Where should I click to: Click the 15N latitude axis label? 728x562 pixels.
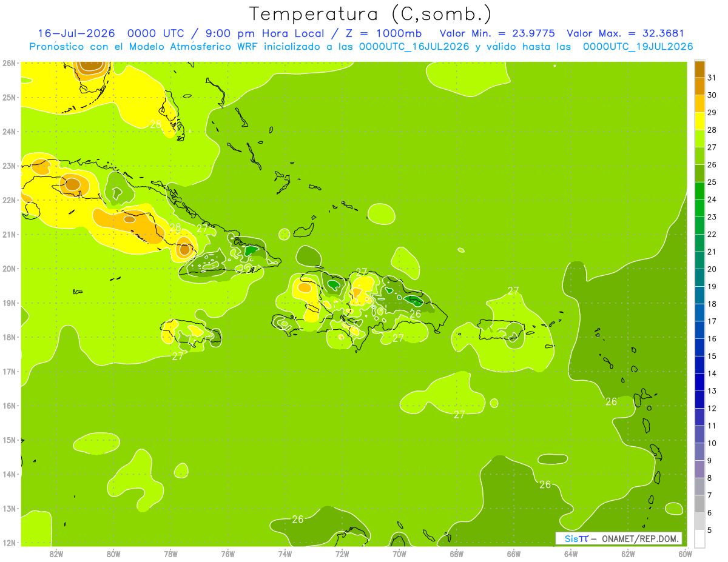[9, 440]
